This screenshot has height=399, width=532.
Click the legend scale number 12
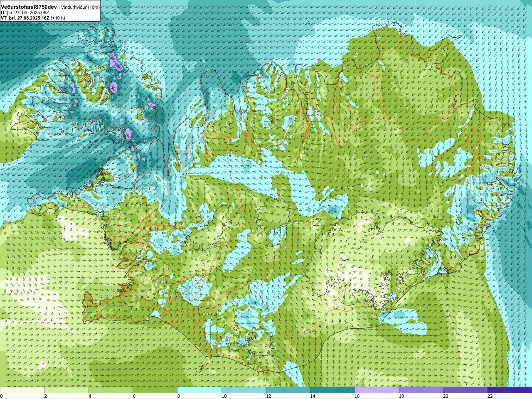coord(268,396)
